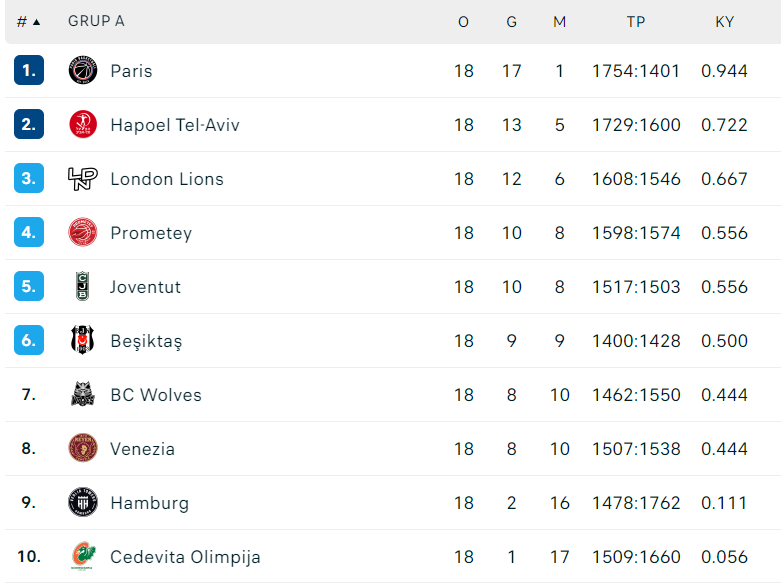
Task: Open the Cedevita Olimpija team link
Action: click(185, 557)
